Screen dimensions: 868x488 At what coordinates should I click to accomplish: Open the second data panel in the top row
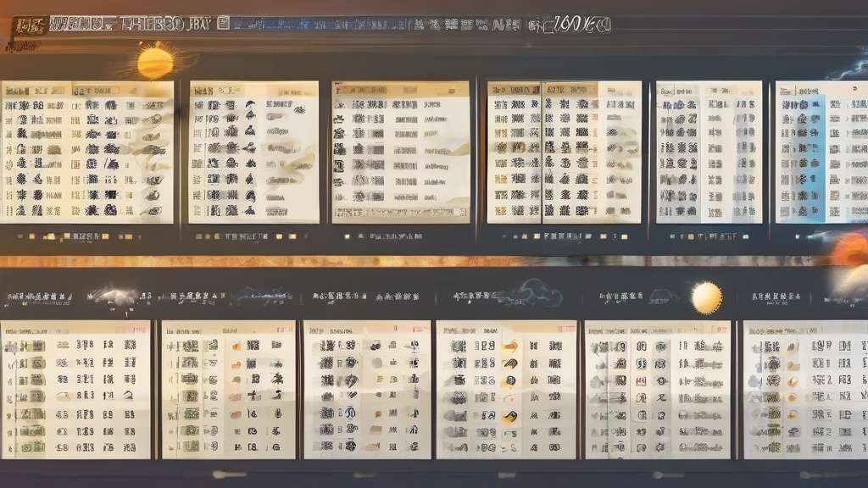tap(253, 152)
